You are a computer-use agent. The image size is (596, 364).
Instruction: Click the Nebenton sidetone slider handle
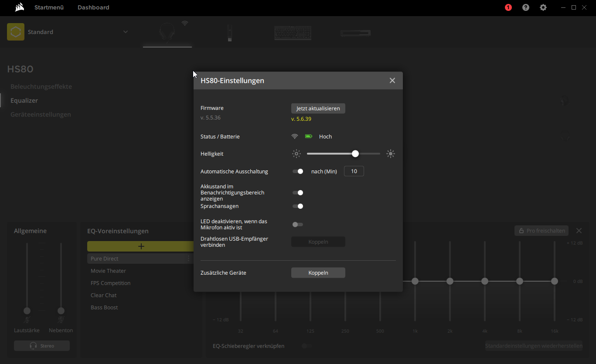pos(61,310)
